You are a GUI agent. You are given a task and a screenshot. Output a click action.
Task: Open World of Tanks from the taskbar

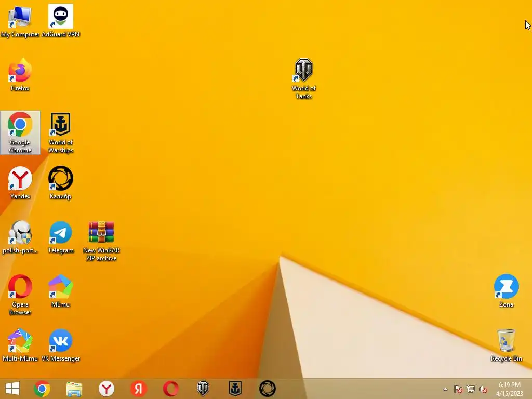click(x=203, y=389)
